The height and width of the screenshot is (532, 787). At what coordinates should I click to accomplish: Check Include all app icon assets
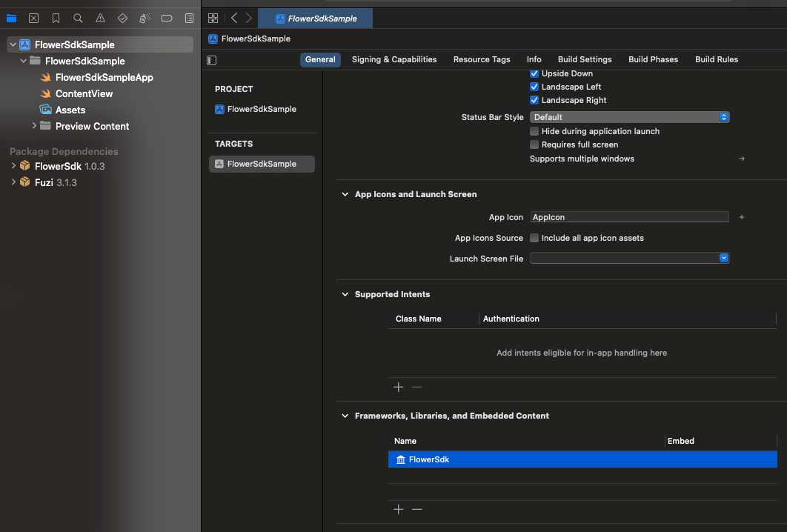coord(534,238)
